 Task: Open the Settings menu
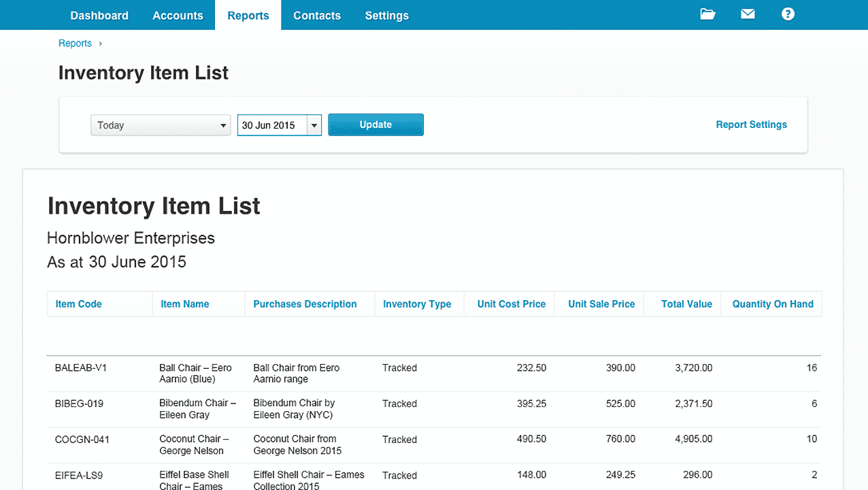click(386, 16)
